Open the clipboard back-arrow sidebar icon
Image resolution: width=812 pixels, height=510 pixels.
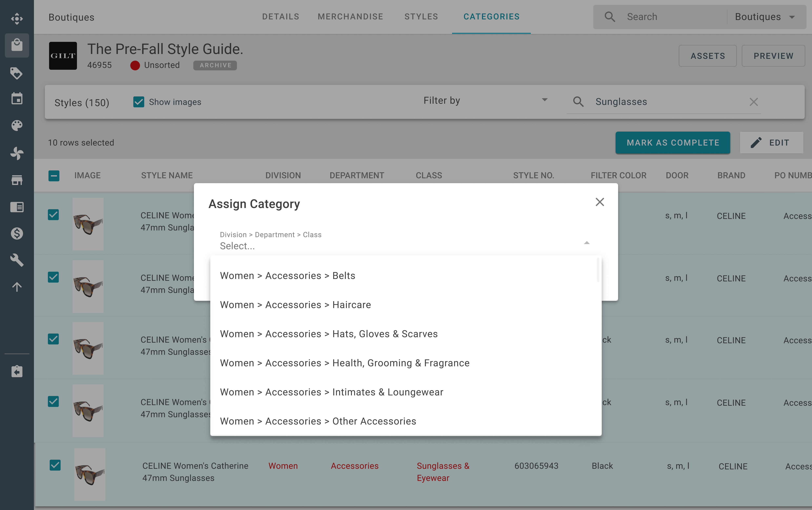17,371
